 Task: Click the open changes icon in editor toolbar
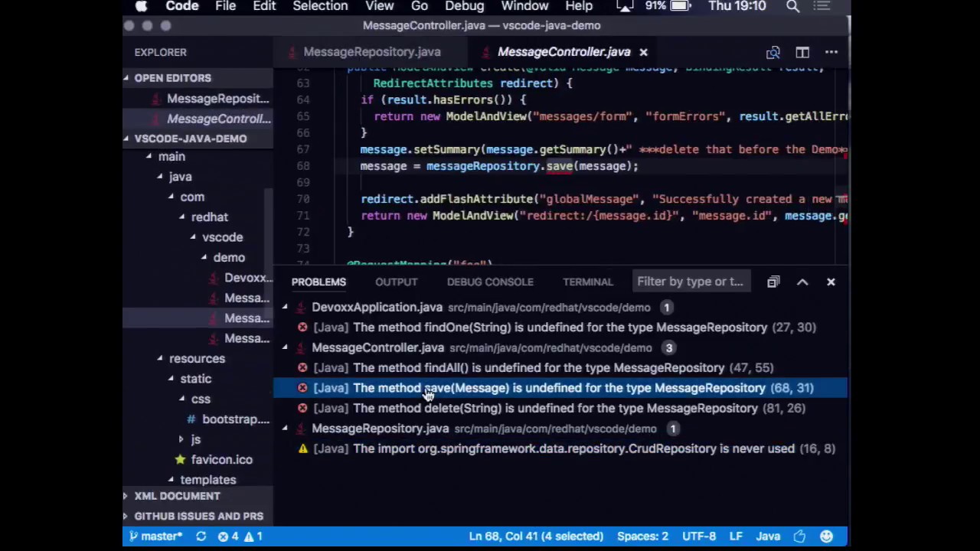773,52
